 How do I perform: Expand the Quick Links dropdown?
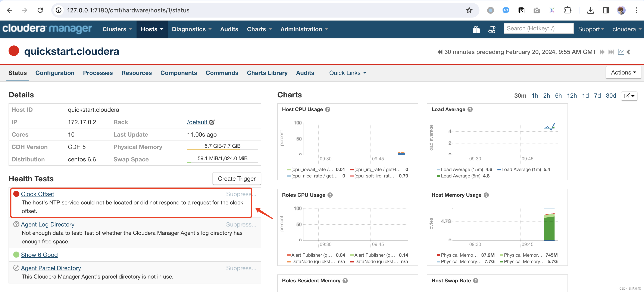click(347, 73)
